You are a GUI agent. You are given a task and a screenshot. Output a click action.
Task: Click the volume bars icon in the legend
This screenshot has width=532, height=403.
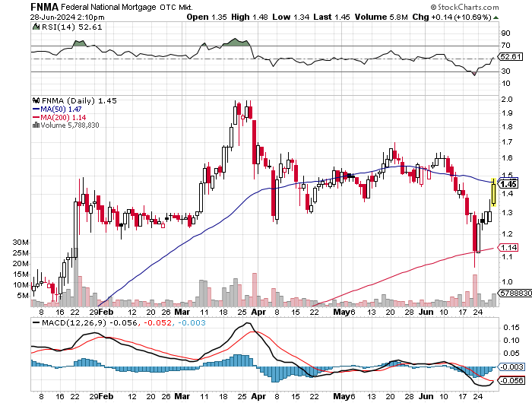click(x=36, y=125)
